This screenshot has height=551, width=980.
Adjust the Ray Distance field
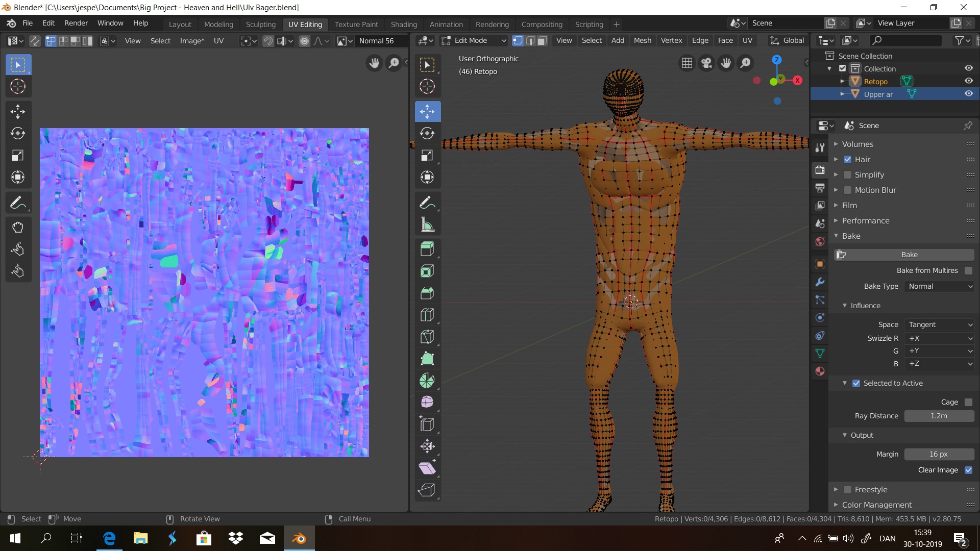939,416
